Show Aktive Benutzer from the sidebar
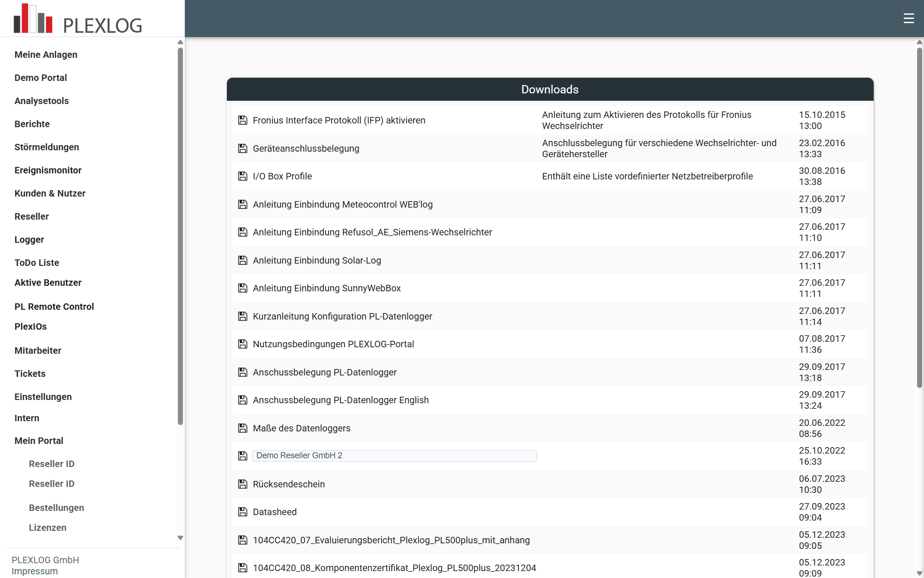 48,283
